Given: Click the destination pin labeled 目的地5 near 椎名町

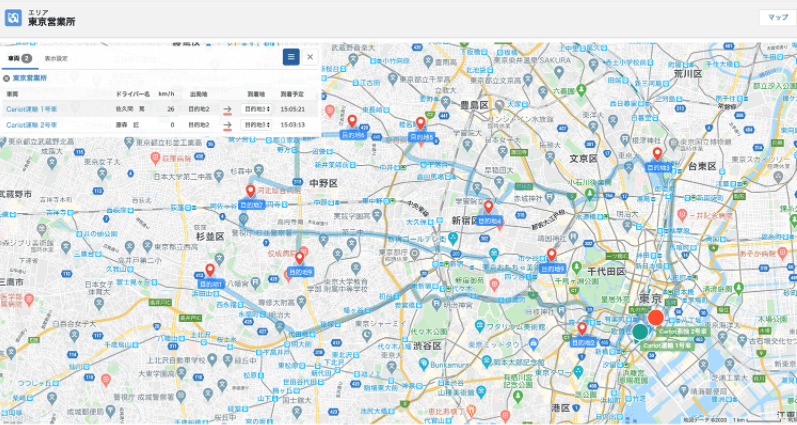Looking at the screenshot, I should coord(420,124).
